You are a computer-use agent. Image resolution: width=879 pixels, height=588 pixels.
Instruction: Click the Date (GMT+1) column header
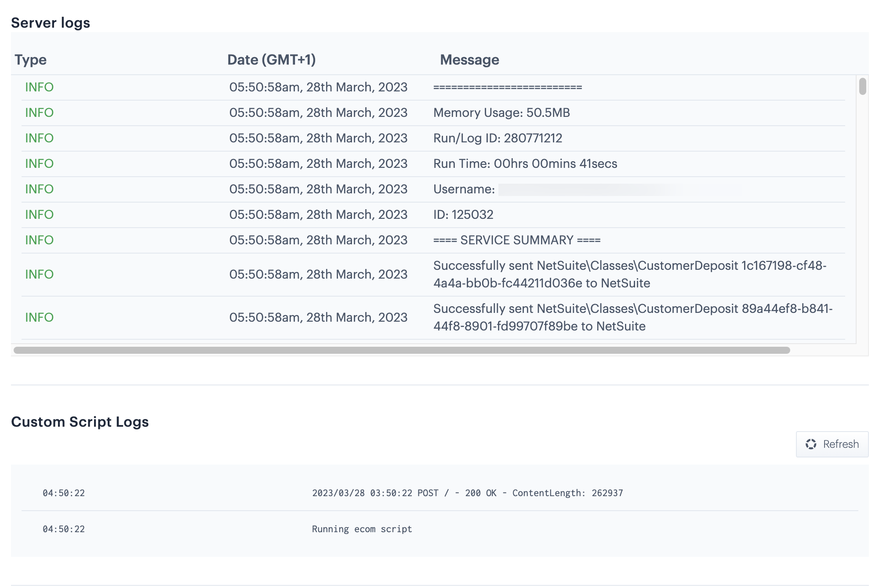(x=271, y=60)
